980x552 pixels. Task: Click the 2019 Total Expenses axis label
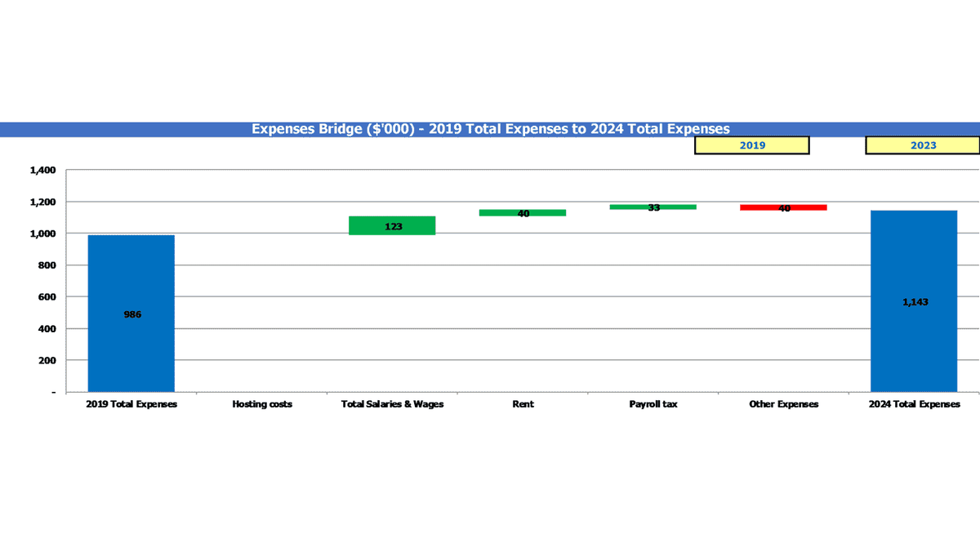click(131, 404)
